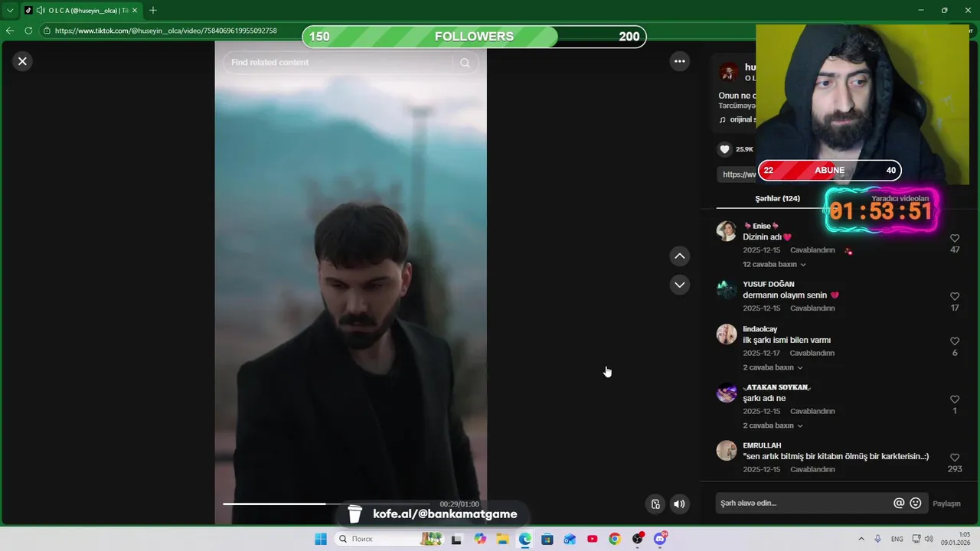Open YUSUF DOĞAN's profile avatar
Image resolution: width=980 pixels, height=551 pixels.
pos(727,289)
